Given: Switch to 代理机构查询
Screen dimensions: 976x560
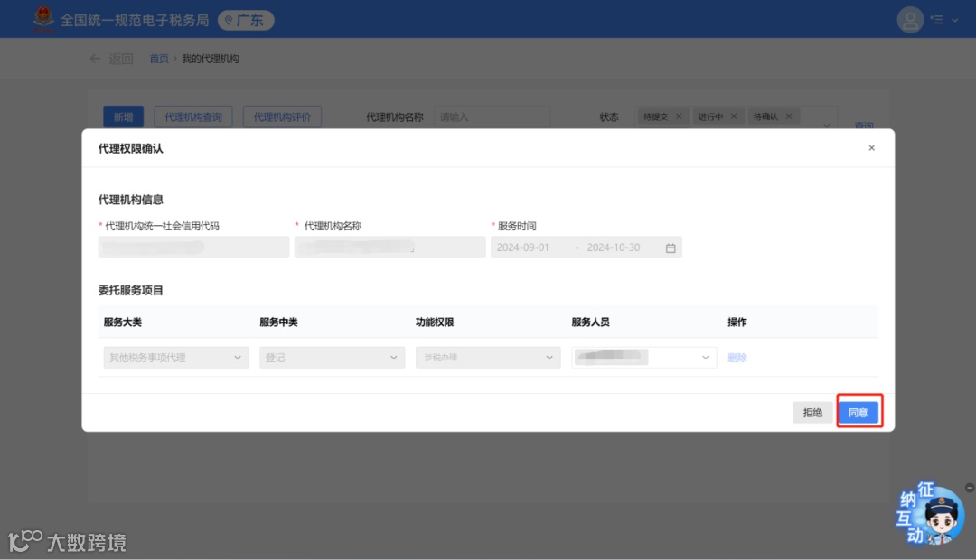Looking at the screenshot, I should (x=192, y=116).
